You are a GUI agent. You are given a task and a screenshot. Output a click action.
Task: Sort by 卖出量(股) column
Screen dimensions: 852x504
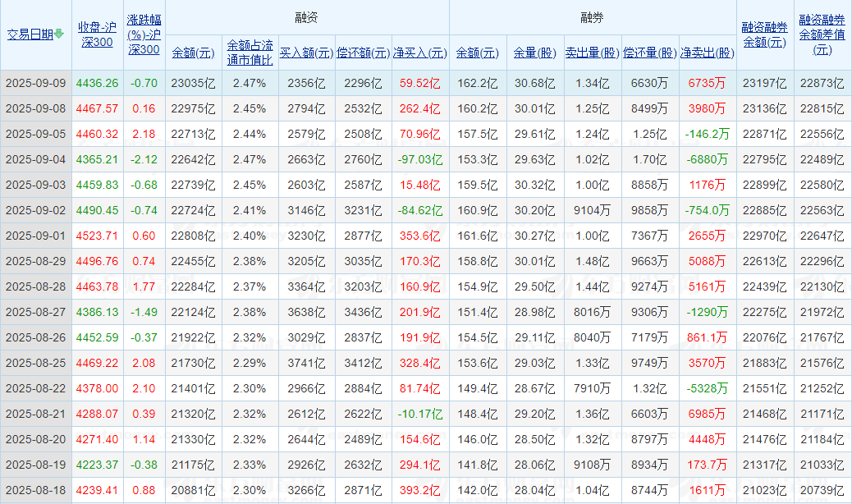click(x=593, y=53)
